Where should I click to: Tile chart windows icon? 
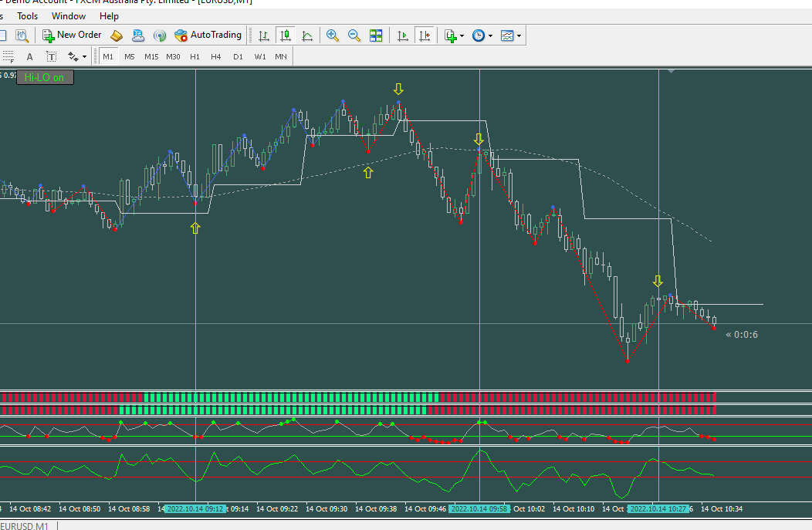376,35
